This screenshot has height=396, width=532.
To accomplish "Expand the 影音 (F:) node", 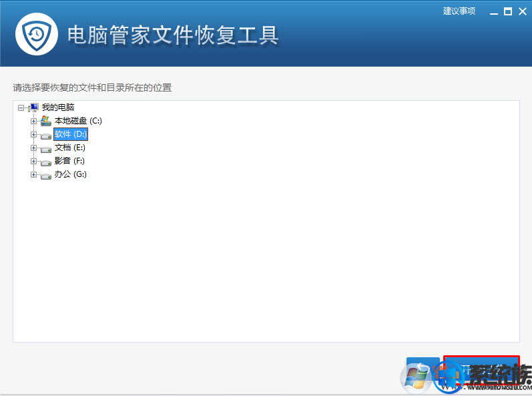I will click(33, 161).
